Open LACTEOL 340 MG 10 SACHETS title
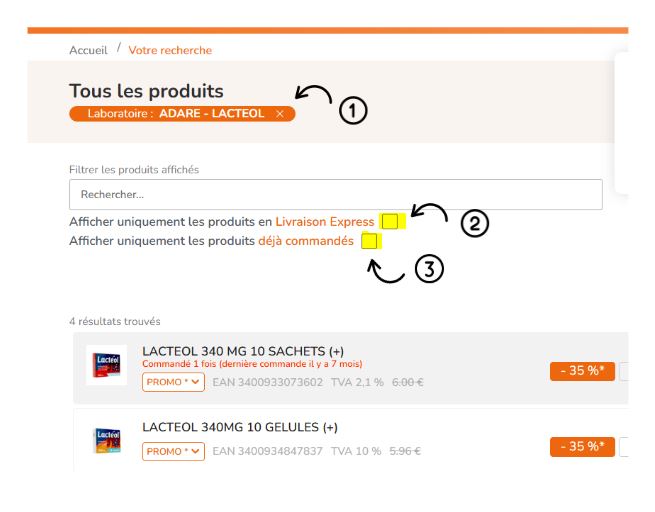655x512 pixels. click(x=243, y=351)
